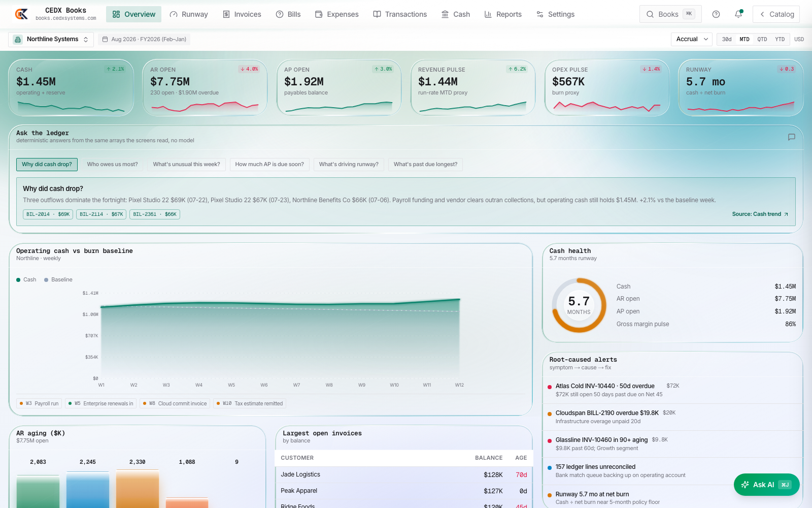Image resolution: width=812 pixels, height=508 pixels.
Task: Switch period to YTD
Action: (x=780, y=39)
